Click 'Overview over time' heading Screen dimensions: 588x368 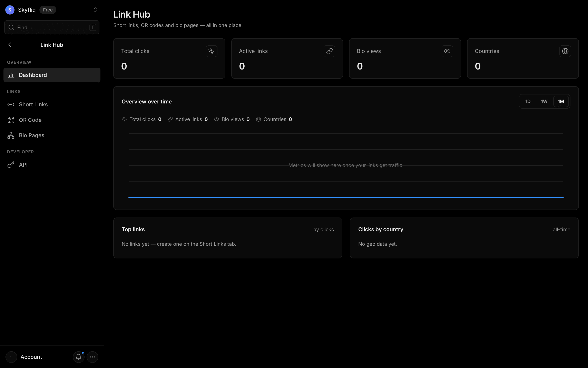tap(147, 101)
